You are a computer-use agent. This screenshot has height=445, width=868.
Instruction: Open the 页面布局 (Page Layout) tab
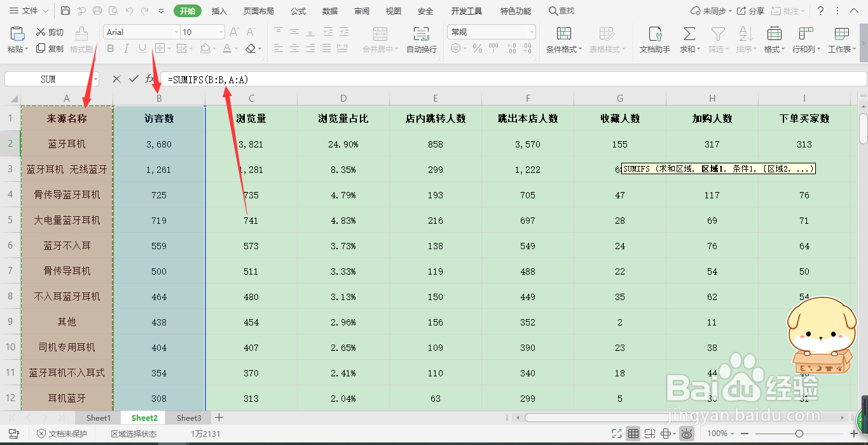pos(259,11)
